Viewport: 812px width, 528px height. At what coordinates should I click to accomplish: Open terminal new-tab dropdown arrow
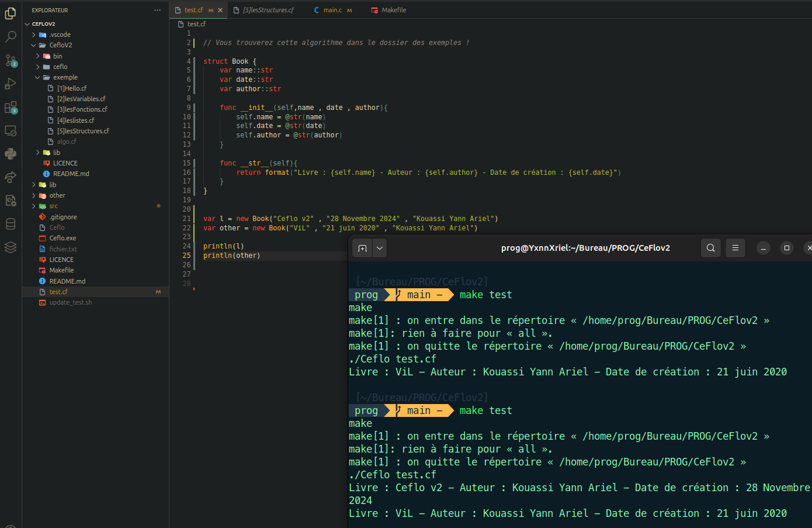[x=380, y=248]
